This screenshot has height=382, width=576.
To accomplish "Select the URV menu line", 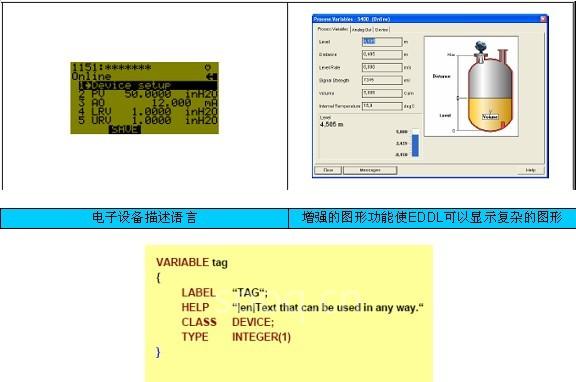I will 148,120.
